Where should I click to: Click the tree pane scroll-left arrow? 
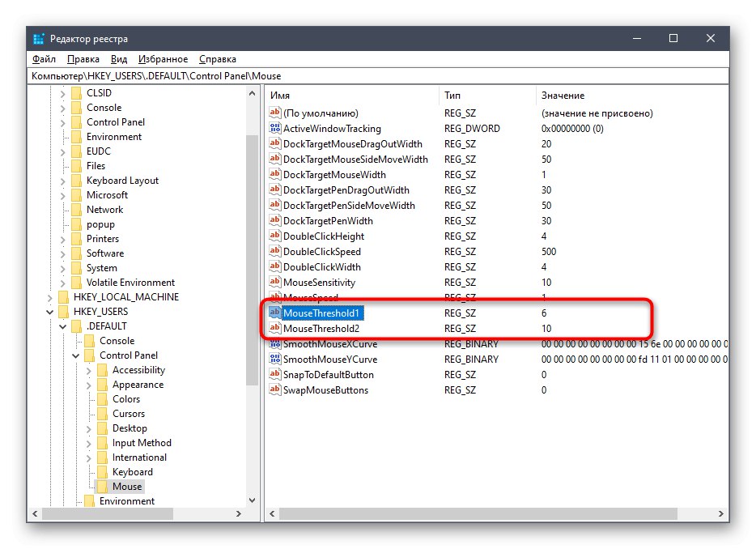(35, 514)
